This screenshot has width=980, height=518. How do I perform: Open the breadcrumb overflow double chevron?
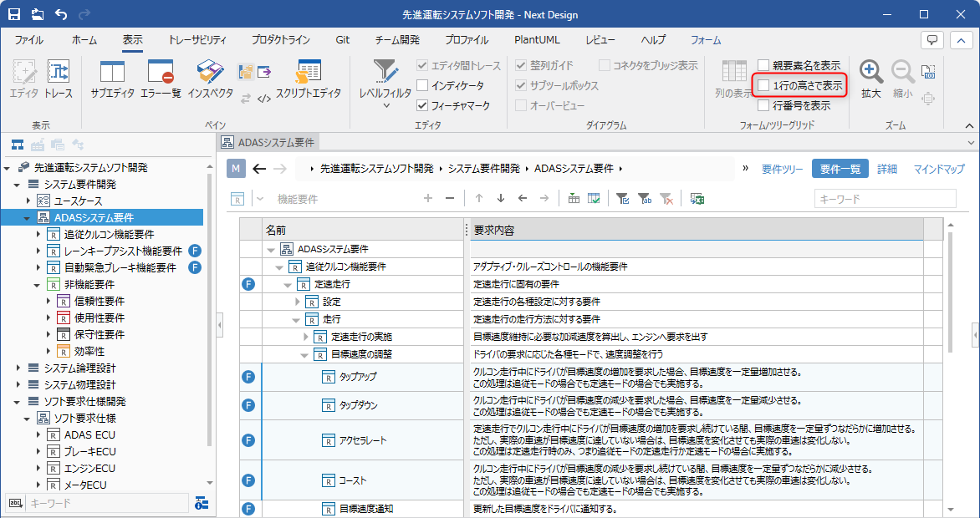745,168
